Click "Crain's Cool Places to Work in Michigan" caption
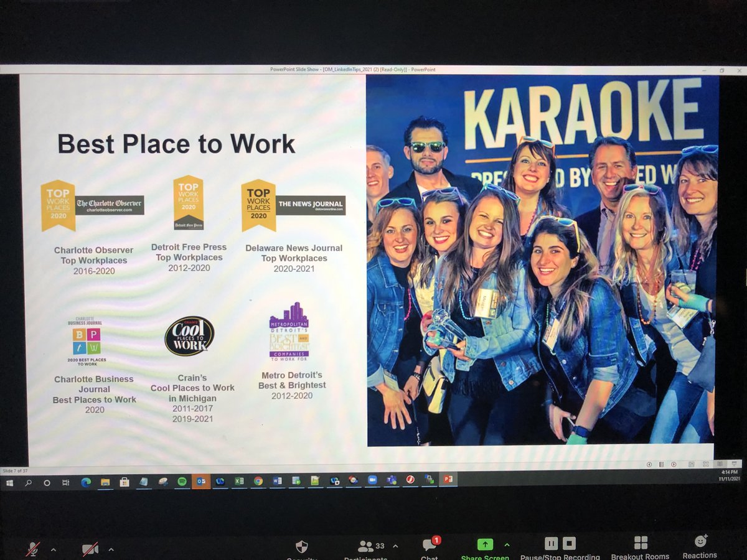The width and height of the screenshot is (747, 560). [192, 388]
